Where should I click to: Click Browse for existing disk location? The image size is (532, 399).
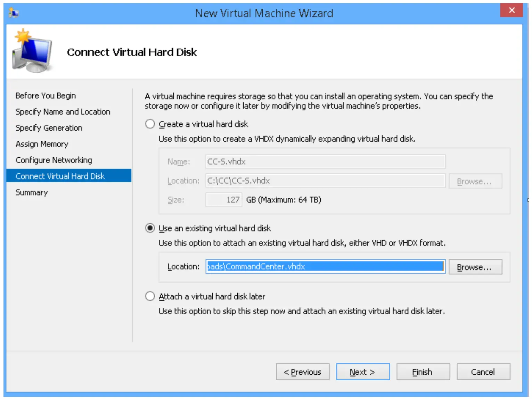[475, 267]
